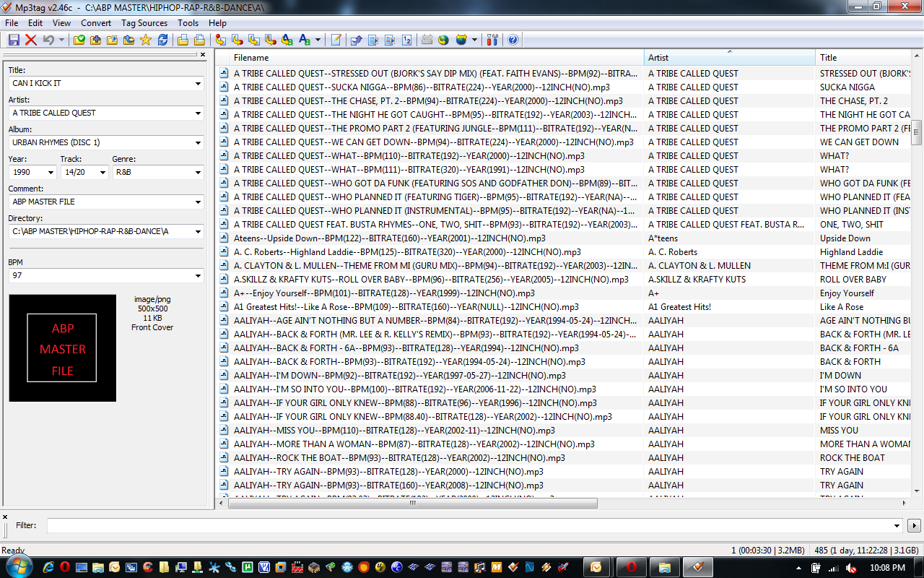Open the Year dropdown showing 1990
The height and width of the screenshot is (578, 924).
pyautogui.click(x=51, y=173)
